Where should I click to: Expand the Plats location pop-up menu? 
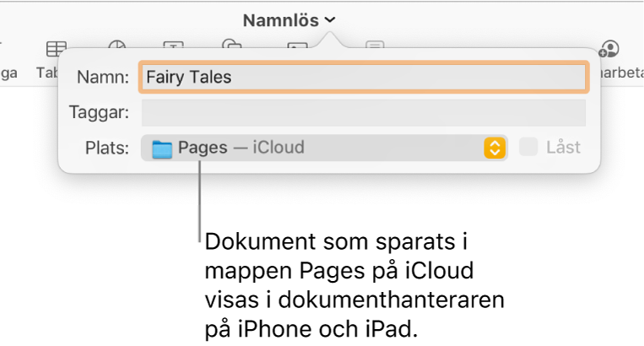[x=324, y=149]
